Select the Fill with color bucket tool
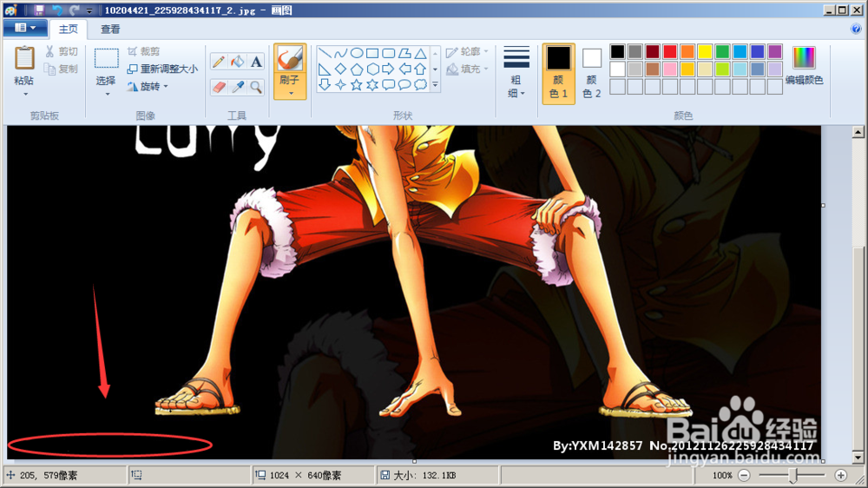Image resolution: width=868 pixels, height=488 pixels. tap(238, 62)
